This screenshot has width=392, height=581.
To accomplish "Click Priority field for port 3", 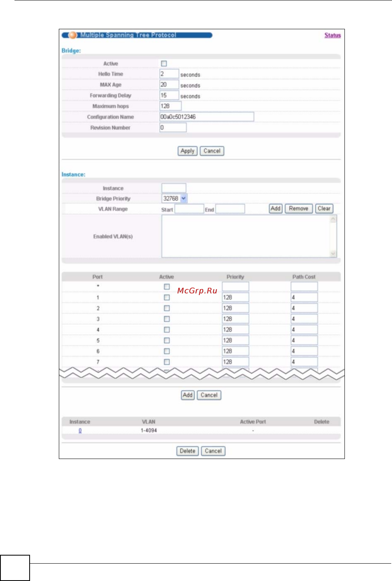I will pos(235,319).
